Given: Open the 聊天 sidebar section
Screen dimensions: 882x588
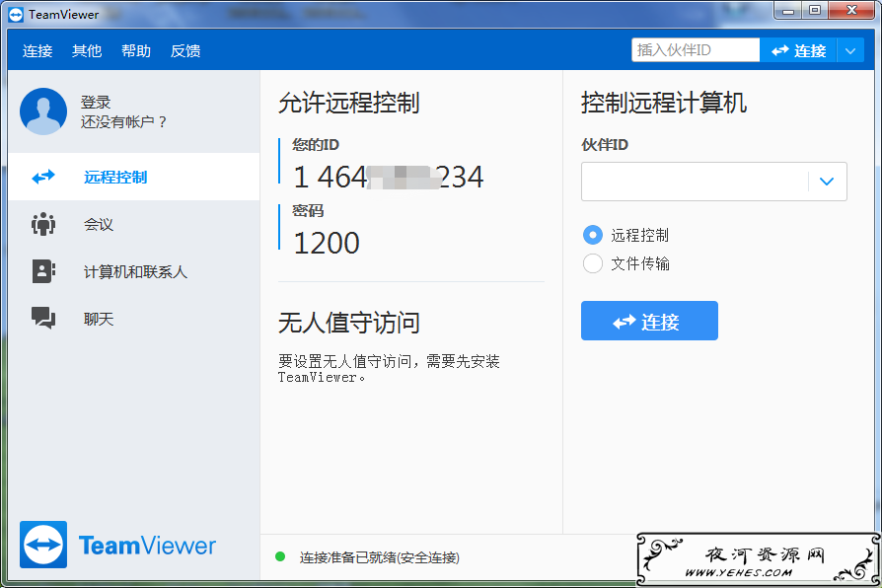Looking at the screenshot, I should coord(134,319).
